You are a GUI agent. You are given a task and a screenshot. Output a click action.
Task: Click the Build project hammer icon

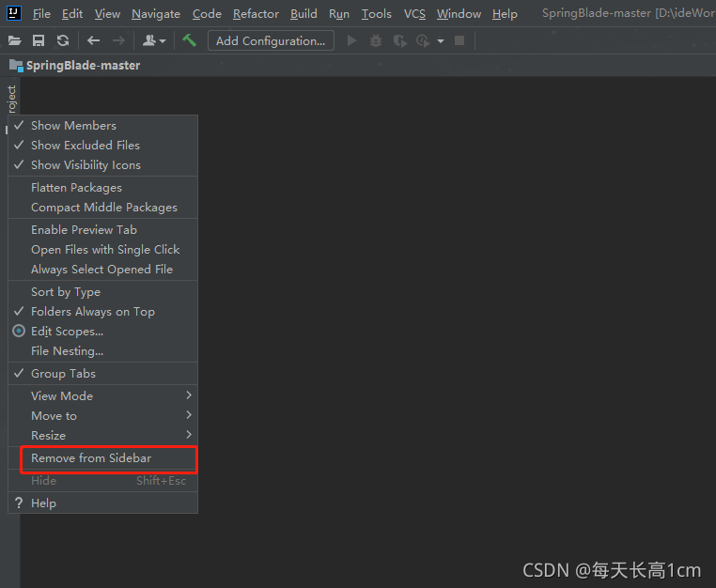[x=189, y=40]
